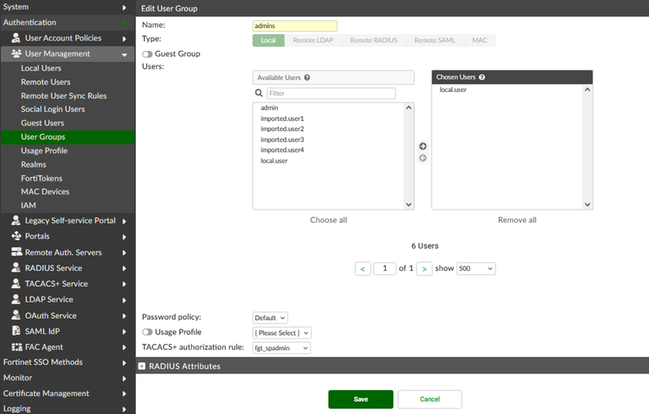Image resolution: width=649 pixels, height=414 pixels.
Task: Click the Cancel button
Action: [430, 399]
